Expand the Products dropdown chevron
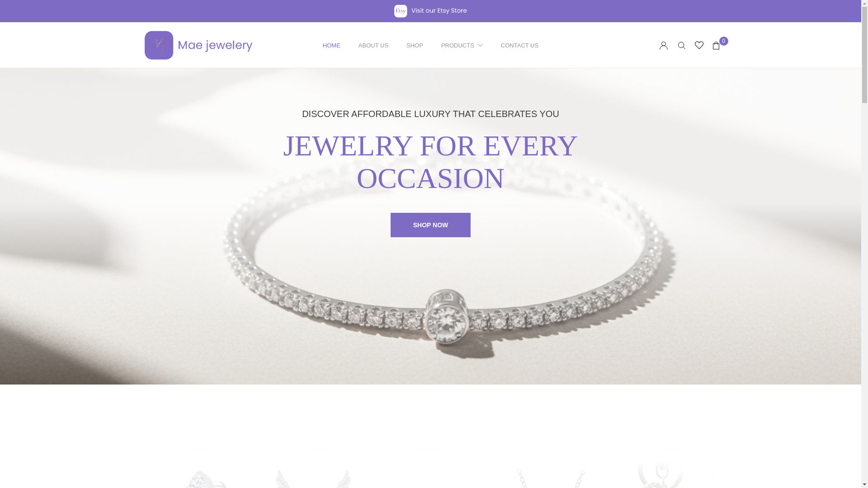868x488 pixels. [x=480, y=46]
